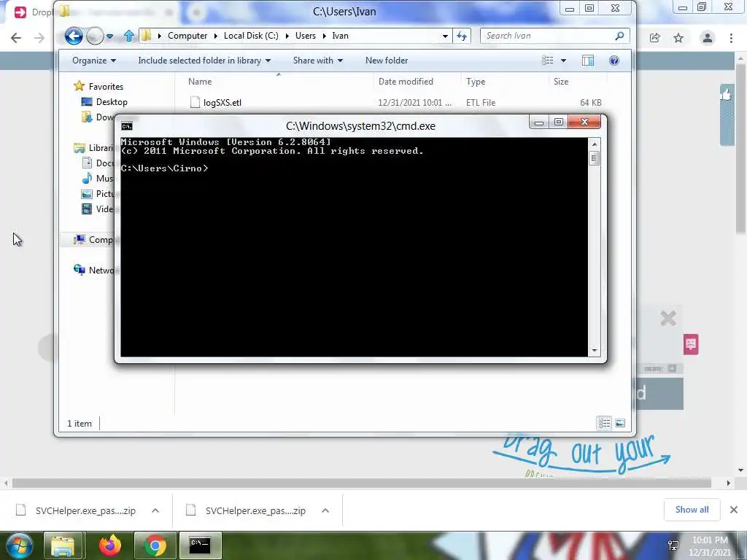
Task: Toggle the preview pane
Action: 588,61
